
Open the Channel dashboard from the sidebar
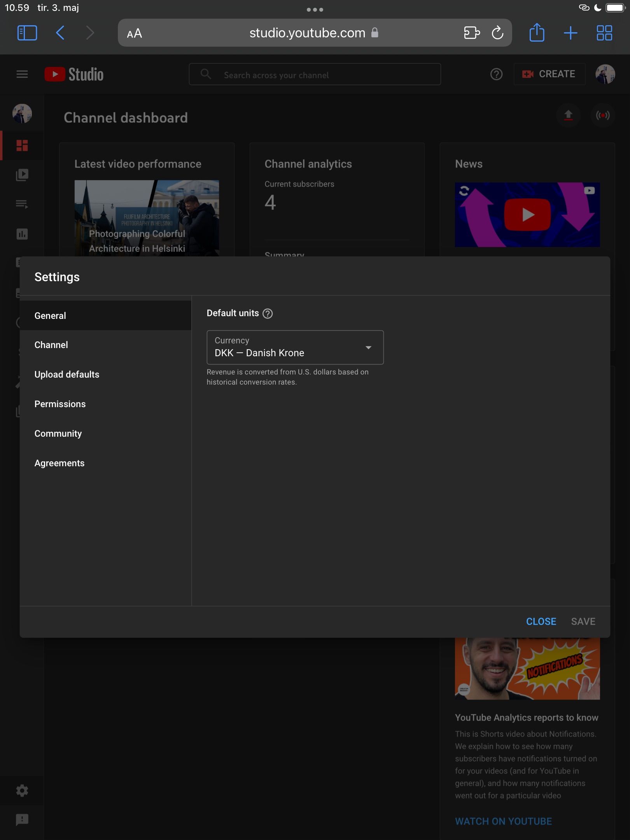(x=22, y=145)
